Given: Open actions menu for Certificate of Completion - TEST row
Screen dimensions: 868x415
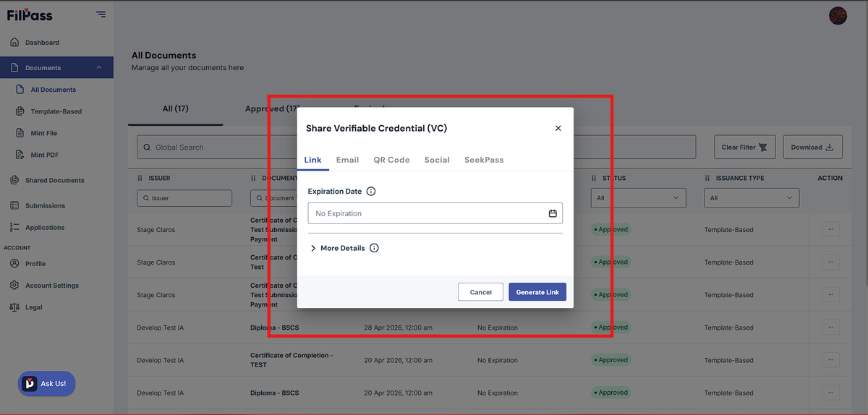Looking at the screenshot, I should coord(830,360).
